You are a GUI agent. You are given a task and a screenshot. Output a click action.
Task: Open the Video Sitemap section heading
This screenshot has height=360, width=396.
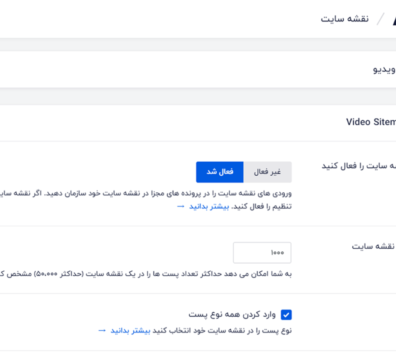371,122
